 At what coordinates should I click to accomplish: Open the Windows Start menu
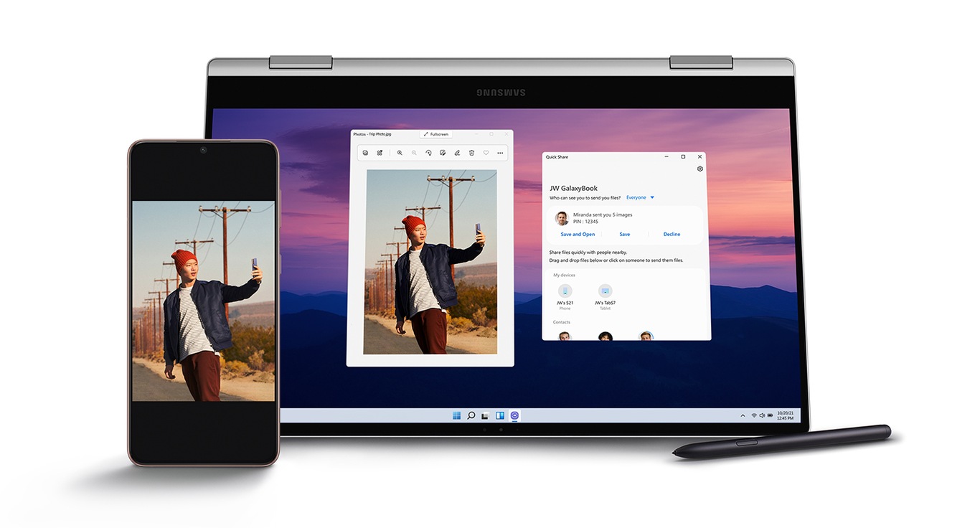(x=456, y=415)
